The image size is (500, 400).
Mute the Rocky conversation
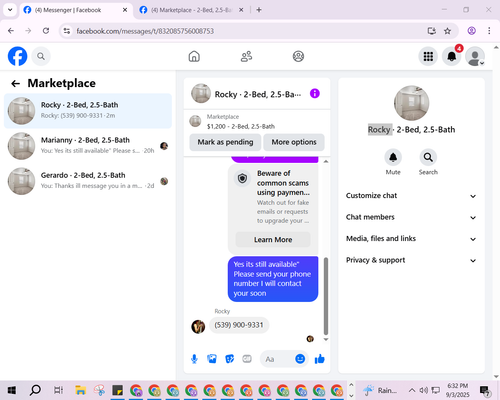393,157
